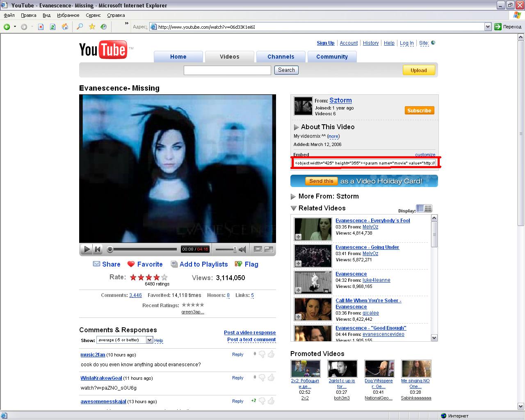Select grid display mode for related videos

coord(428,208)
